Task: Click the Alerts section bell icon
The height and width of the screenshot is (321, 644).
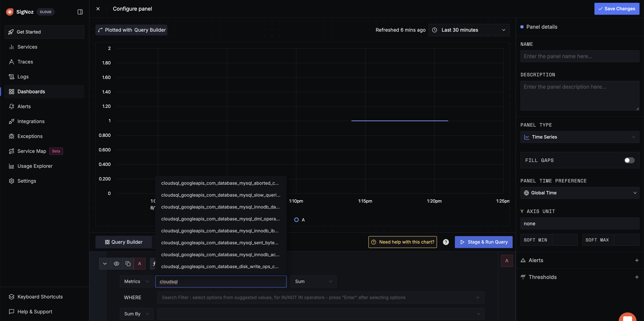Action: [x=523, y=260]
